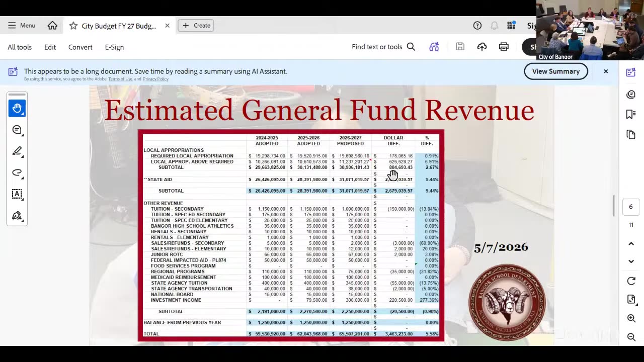This screenshot has width=644, height=362.
Task: Click the Zoom in magnifier
Action: point(631,318)
